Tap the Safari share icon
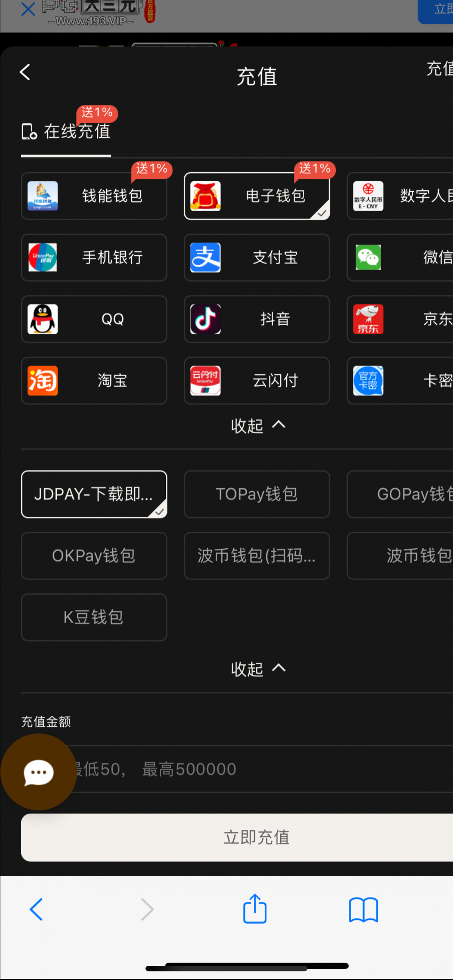Screen dimensions: 453x980 (255, 909)
